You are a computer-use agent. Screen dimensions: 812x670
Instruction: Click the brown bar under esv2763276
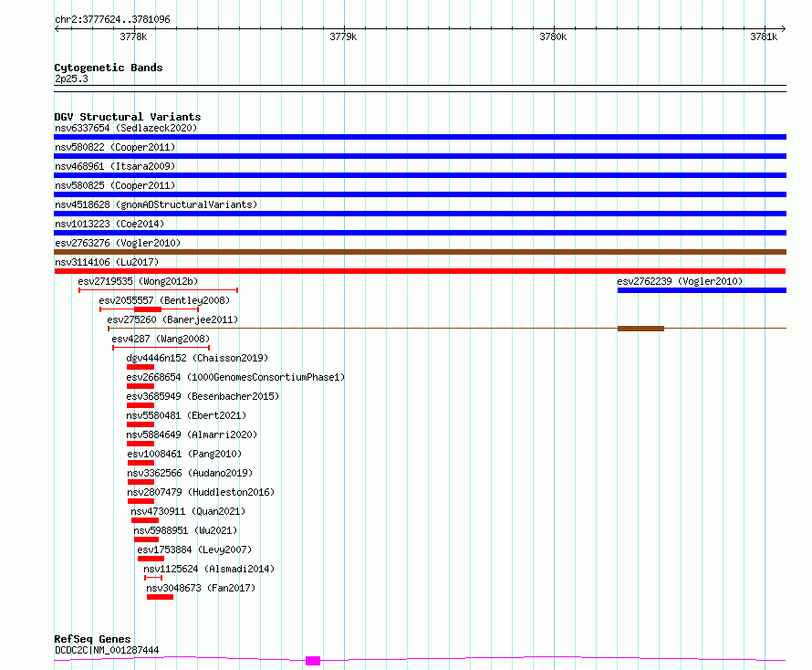420,252
